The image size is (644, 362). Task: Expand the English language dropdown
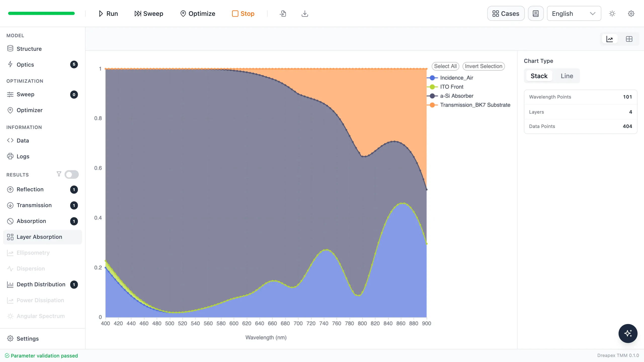[x=574, y=14]
